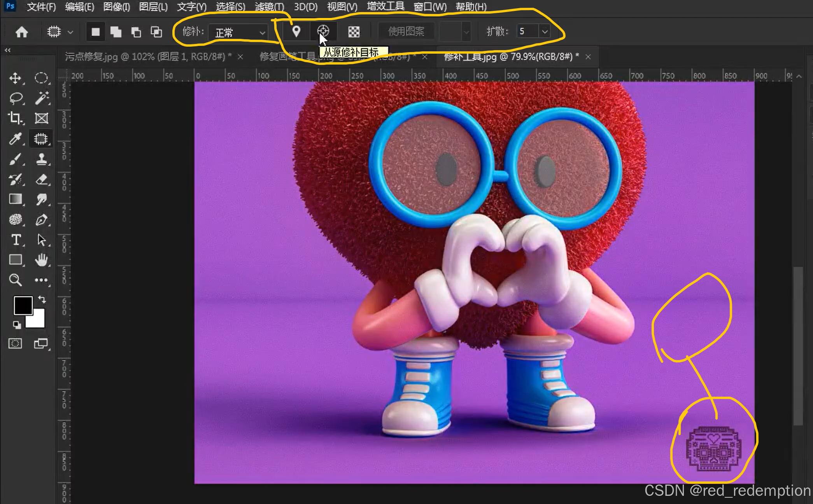Open the 图层(L) menu

(x=153, y=7)
